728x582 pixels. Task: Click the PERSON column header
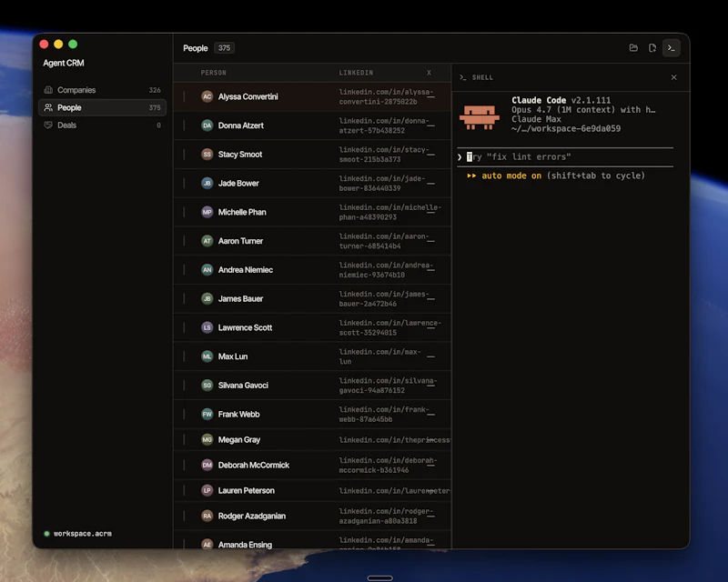tap(214, 73)
